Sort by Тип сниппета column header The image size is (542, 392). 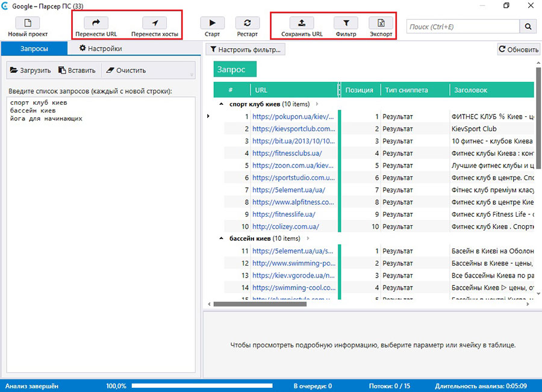415,90
